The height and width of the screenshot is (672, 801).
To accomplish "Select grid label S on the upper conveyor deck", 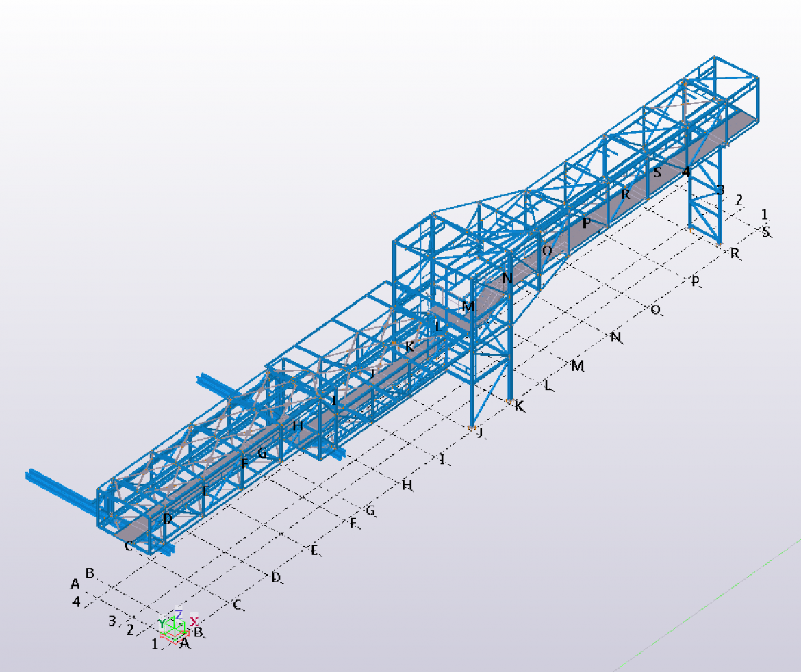I will click(x=657, y=172).
